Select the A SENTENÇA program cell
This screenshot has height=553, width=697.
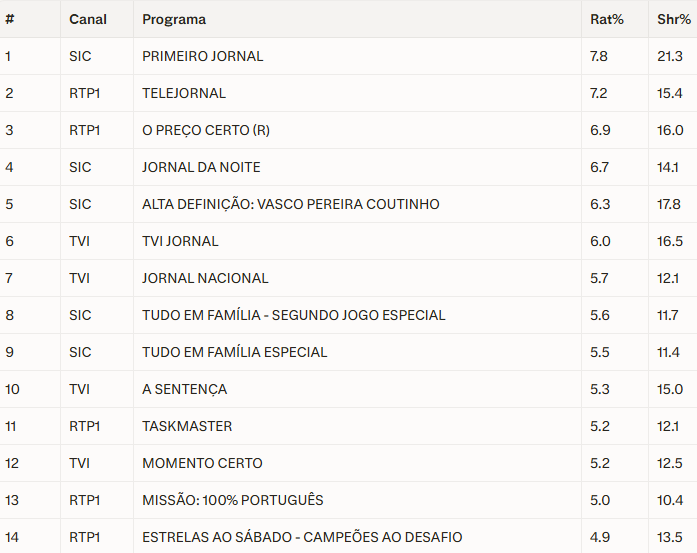[185, 389]
